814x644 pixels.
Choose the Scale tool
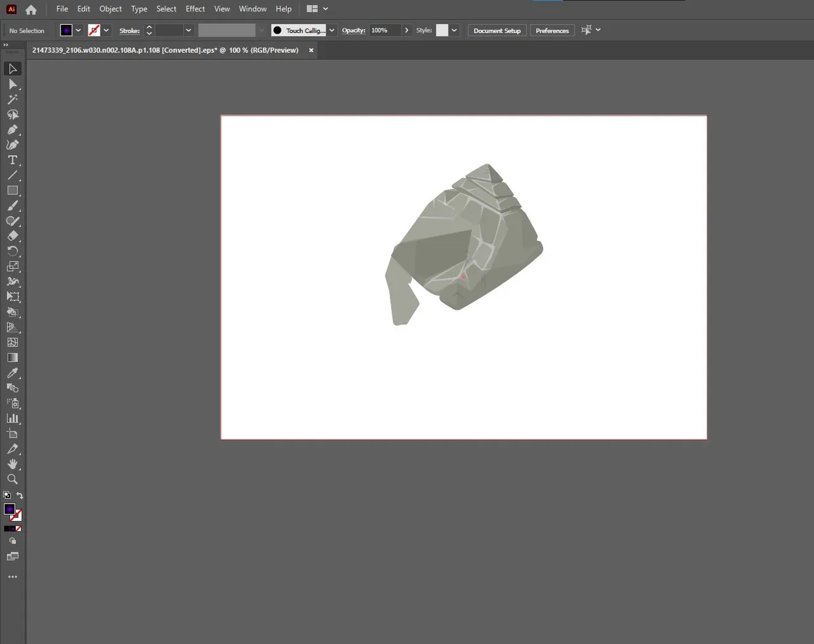13,266
